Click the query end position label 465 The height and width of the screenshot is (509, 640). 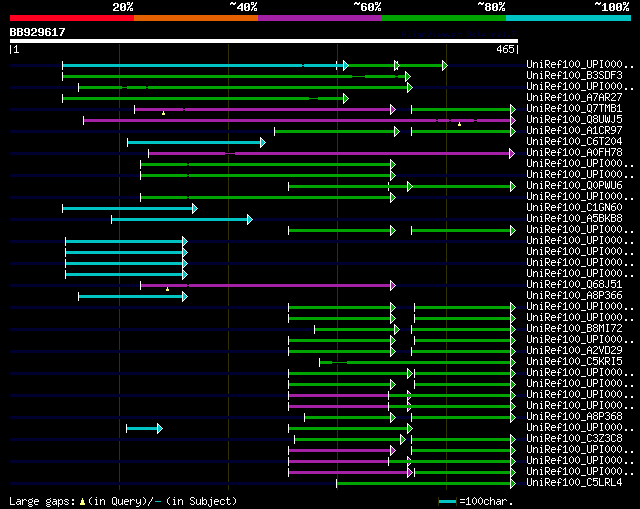(x=505, y=49)
